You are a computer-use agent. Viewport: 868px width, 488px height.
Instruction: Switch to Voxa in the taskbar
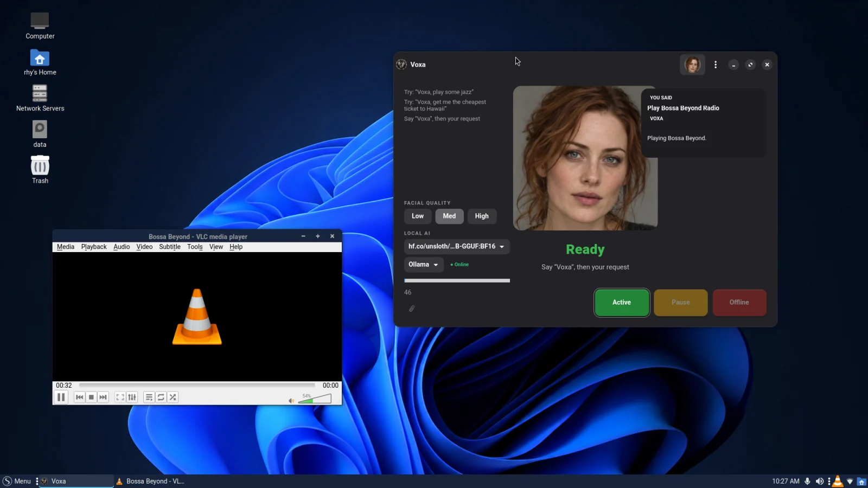pos(76,481)
